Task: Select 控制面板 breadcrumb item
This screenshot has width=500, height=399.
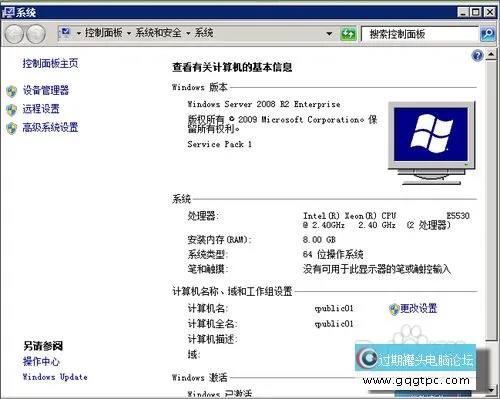Action: click(x=103, y=33)
